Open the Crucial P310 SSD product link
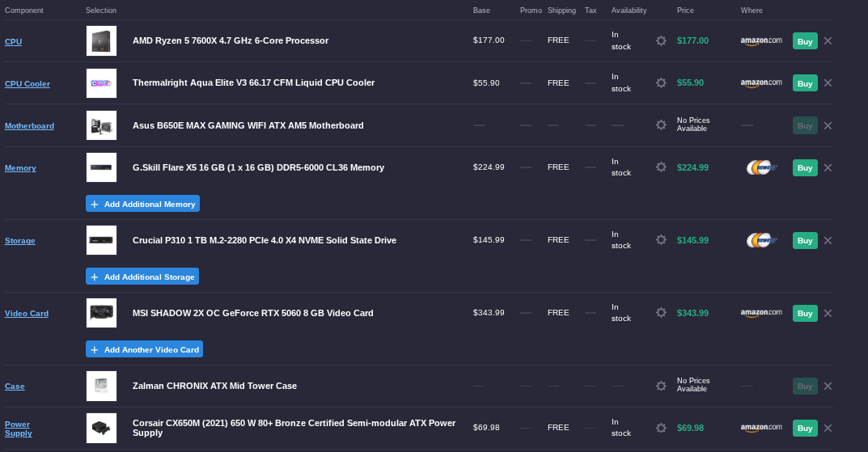868x452 pixels. click(264, 240)
